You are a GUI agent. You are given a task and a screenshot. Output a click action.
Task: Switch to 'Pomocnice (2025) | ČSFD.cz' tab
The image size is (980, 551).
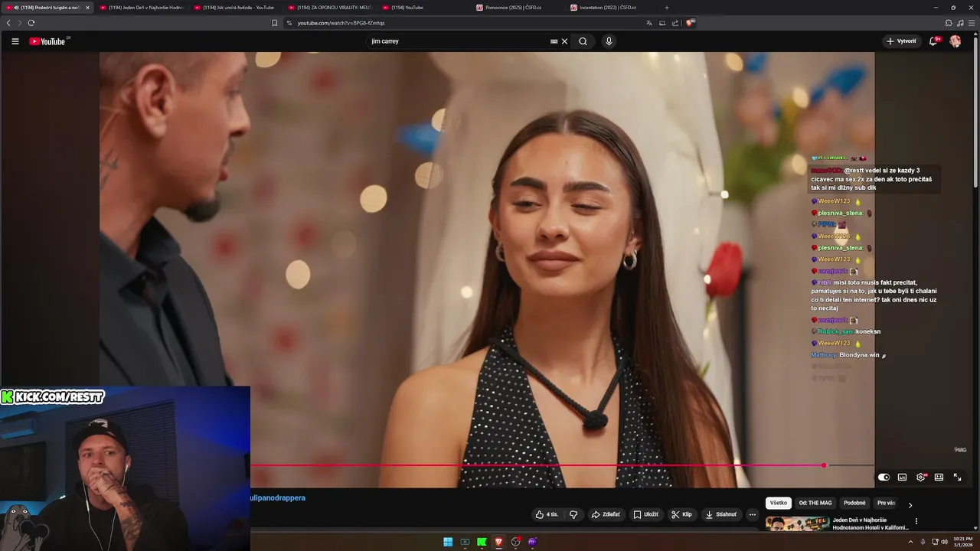pyautogui.click(x=518, y=8)
